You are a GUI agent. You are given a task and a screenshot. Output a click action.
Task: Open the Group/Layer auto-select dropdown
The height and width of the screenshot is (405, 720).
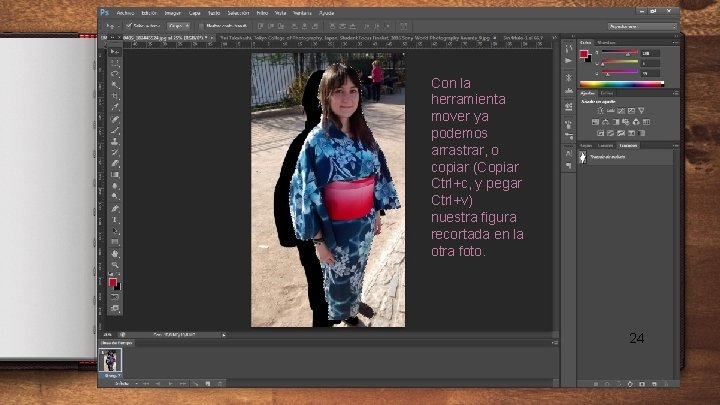click(x=179, y=26)
